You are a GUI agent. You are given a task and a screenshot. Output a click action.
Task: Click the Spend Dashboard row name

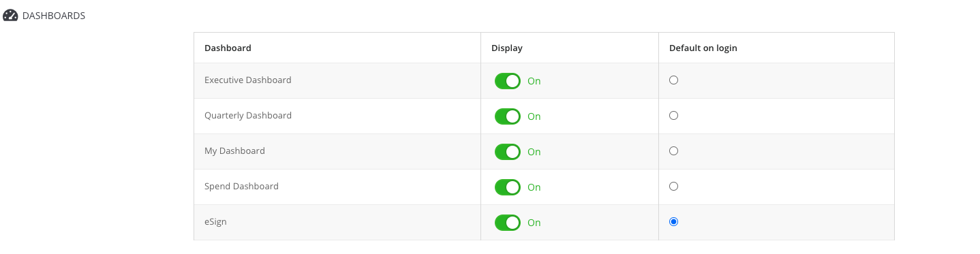coord(241,187)
